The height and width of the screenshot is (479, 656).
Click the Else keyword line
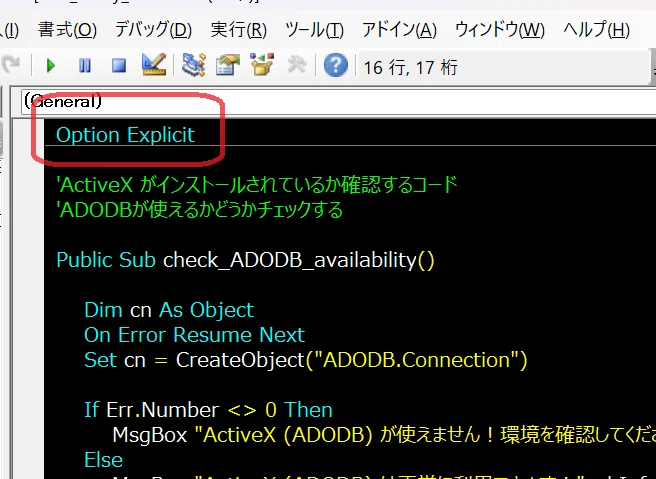click(x=103, y=460)
